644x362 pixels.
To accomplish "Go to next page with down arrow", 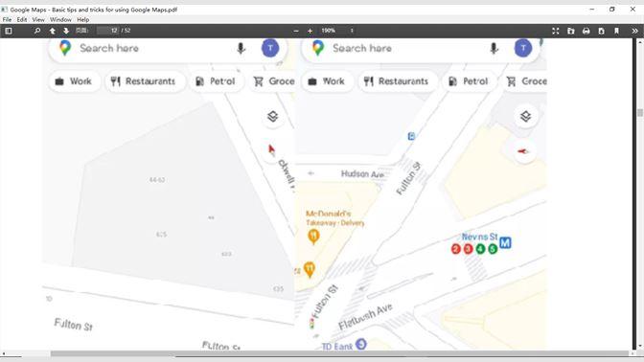I will pos(66,31).
